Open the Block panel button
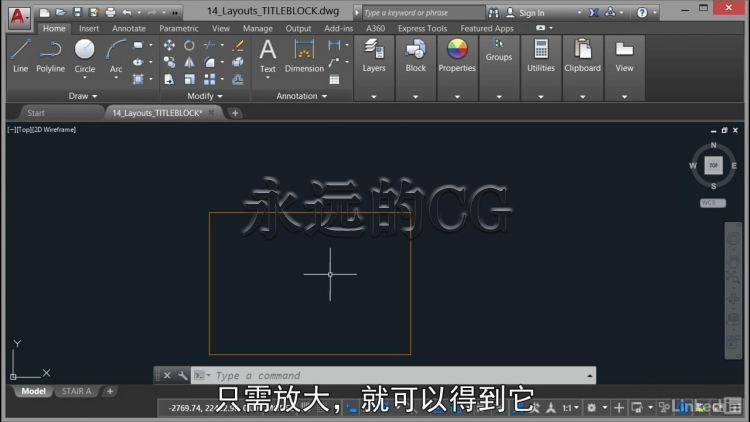The image size is (750, 422). pyautogui.click(x=415, y=56)
